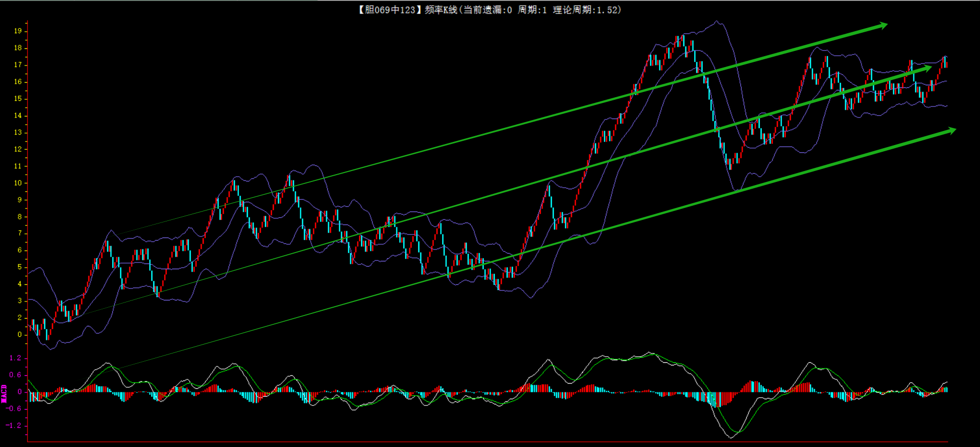The image size is (980, 447).
Task: Select the last candlestick at the chart's right end
Action: [946, 62]
